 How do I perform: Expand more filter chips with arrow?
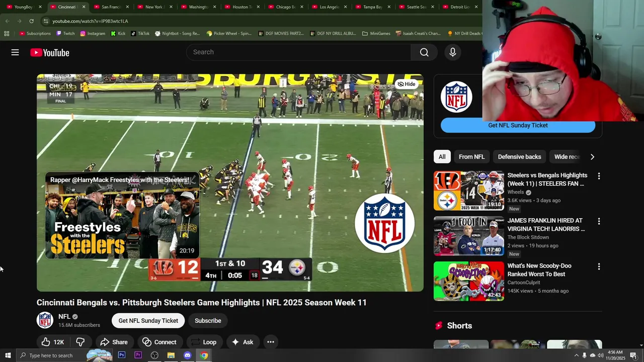[x=592, y=157]
